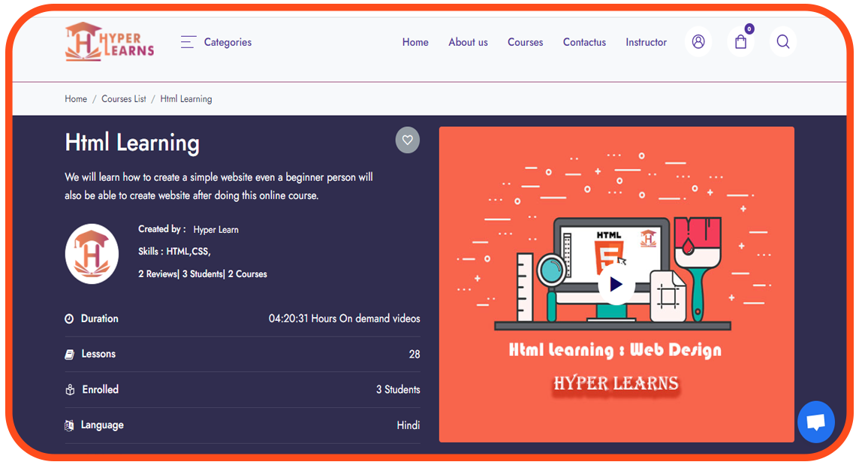The image size is (868, 474).
Task: Open the live chat bubble
Action: 815,422
